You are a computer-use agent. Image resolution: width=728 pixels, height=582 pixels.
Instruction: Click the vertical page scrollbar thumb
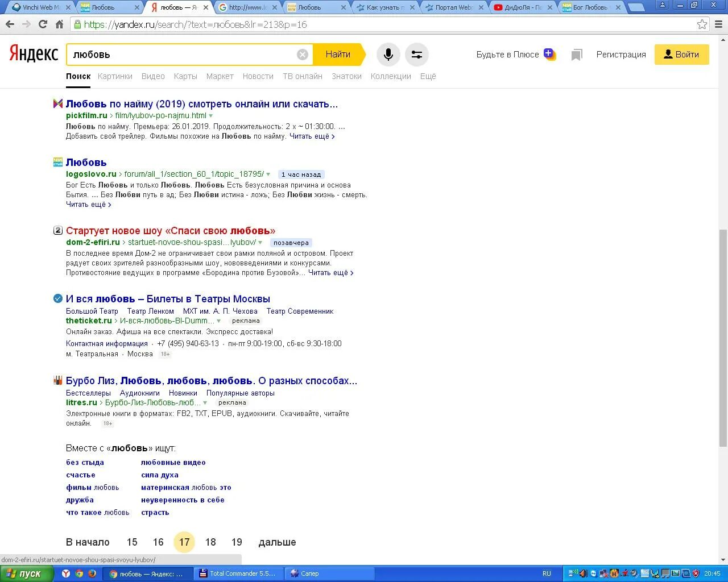coord(723,338)
